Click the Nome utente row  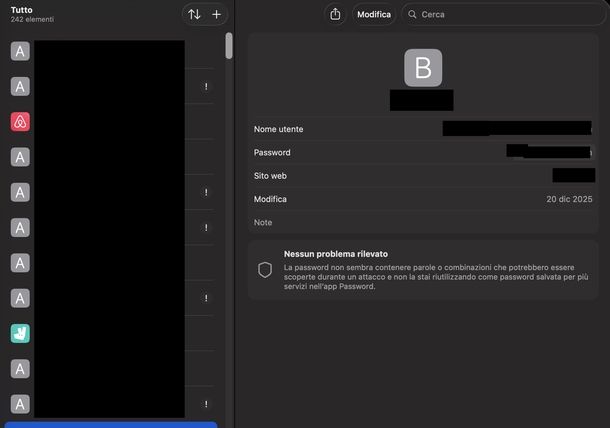click(x=420, y=129)
